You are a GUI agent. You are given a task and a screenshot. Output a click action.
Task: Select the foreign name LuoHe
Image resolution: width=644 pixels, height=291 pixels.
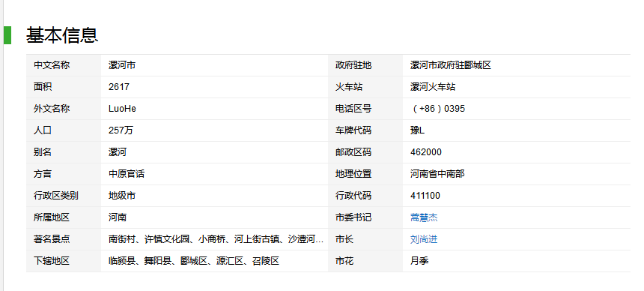tap(122, 109)
